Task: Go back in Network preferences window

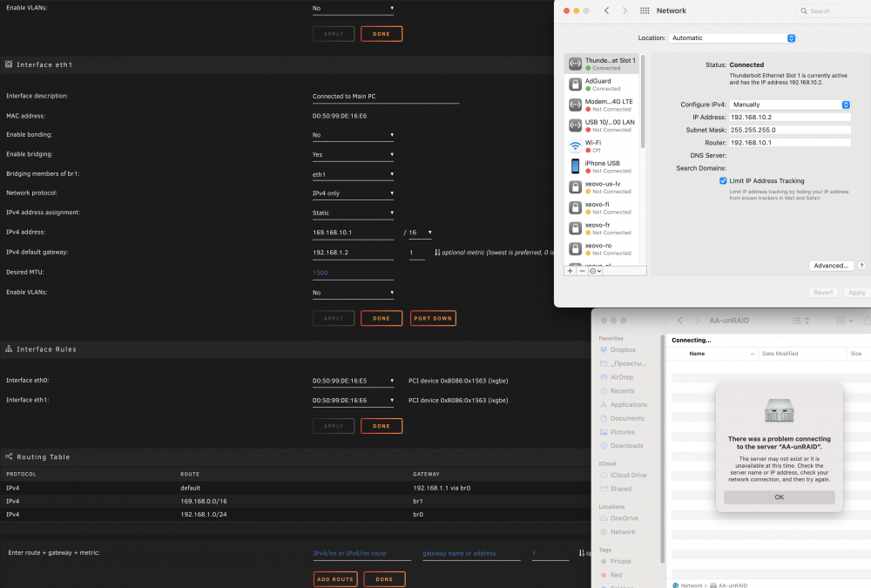Action: (606, 10)
